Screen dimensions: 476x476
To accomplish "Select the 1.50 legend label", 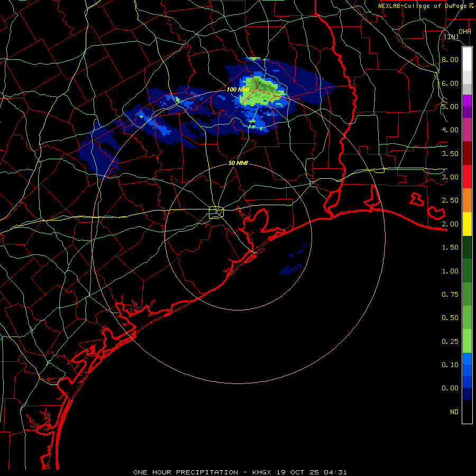I will point(450,248).
